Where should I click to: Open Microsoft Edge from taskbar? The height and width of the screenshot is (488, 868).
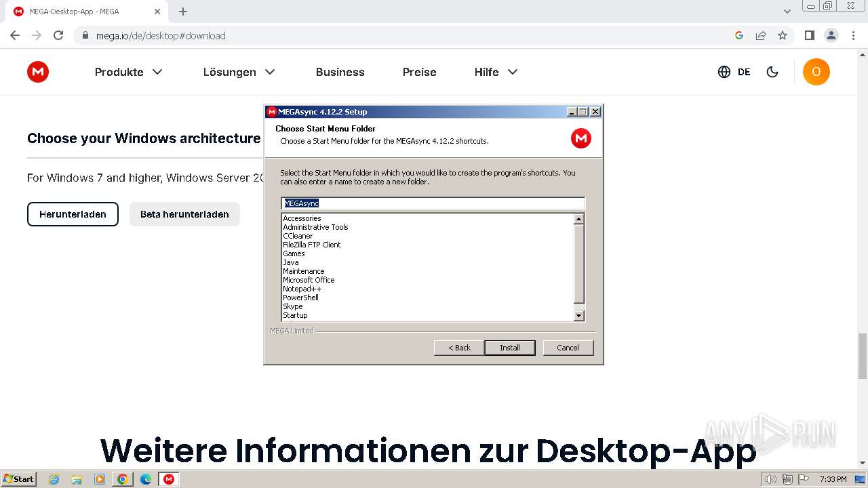pyautogui.click(x=145, y=479)
